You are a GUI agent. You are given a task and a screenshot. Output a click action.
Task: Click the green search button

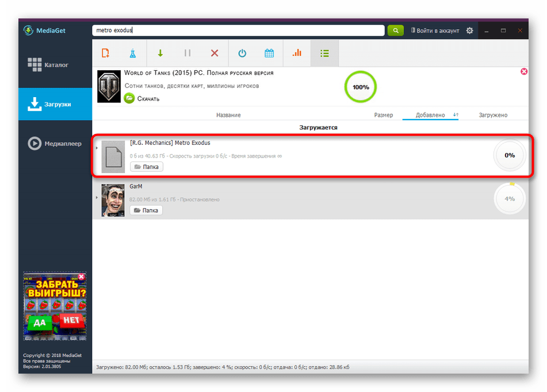(396, 30)
